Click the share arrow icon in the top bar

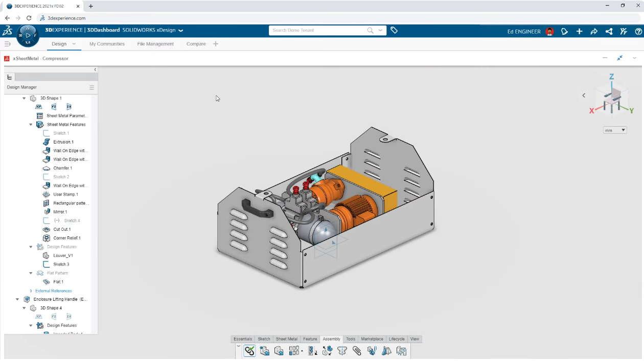[594, 31]
